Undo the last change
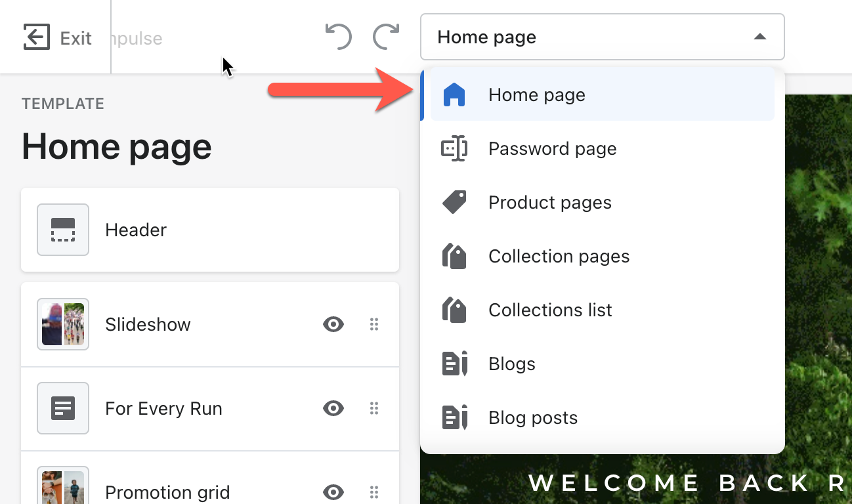Screen dimensions: 852x504 (339, 37)
